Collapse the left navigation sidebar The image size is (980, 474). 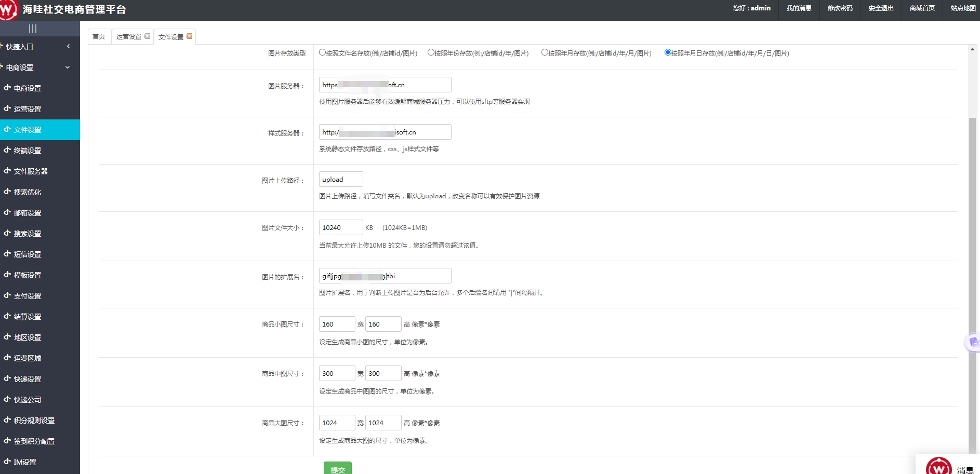click(32, 29)
